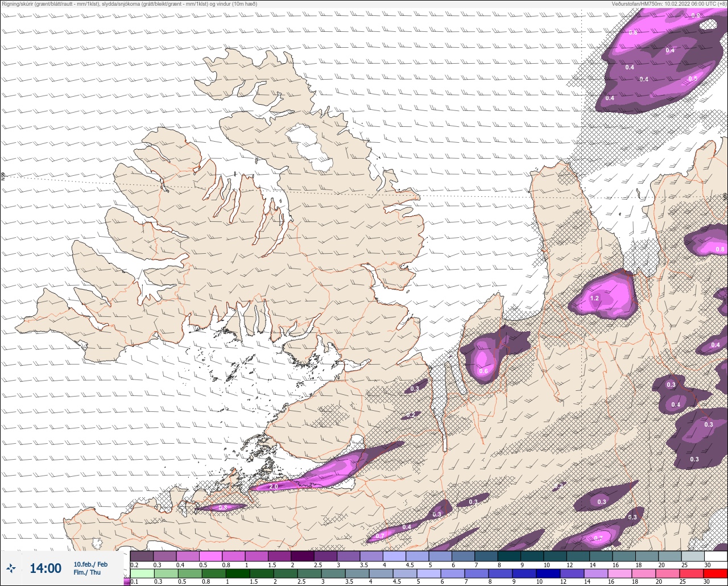Viewport: 728px width, 586px height.
Task: Click the 2.0 precipitation value on the map
Action: pos(274,487)
